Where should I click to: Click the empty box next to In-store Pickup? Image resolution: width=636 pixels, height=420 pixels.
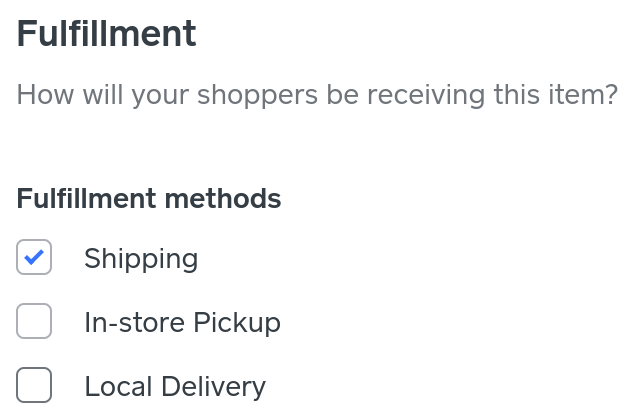point(34,322)
